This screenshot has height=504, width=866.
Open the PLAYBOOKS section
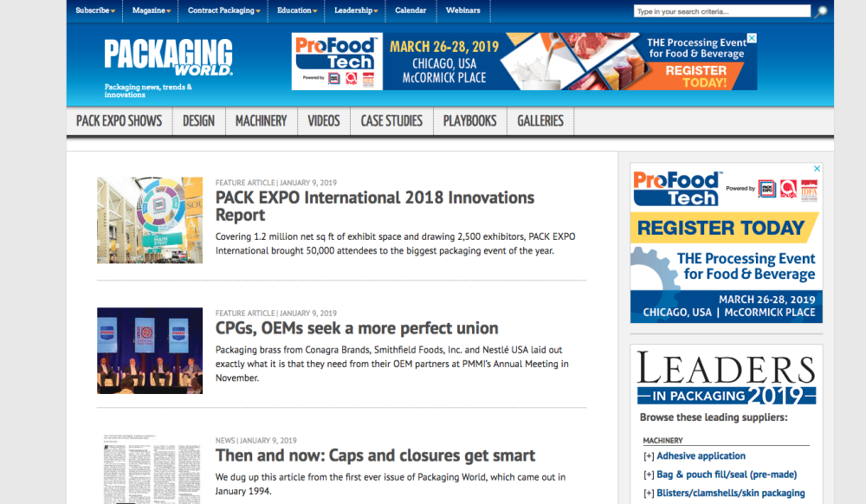pos(470,121)
